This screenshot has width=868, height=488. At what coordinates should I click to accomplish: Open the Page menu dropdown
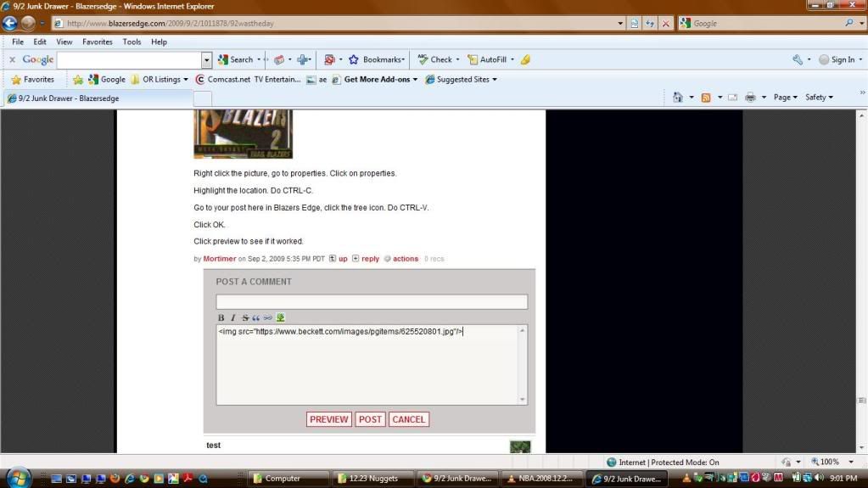tap(785, 98)
